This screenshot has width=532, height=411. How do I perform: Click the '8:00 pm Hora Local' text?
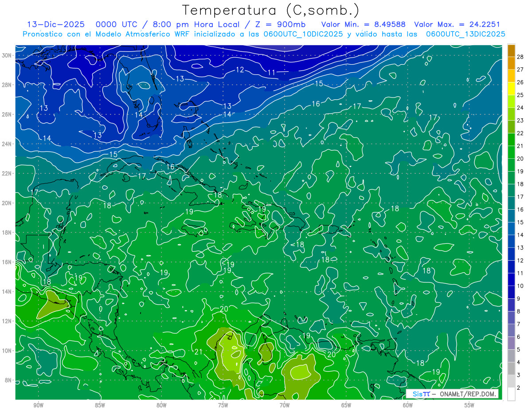196,24
